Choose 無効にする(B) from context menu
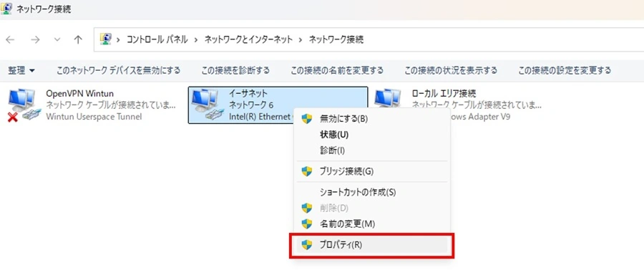644x273 pixels. pyautogui.click(x=372, y=119)
